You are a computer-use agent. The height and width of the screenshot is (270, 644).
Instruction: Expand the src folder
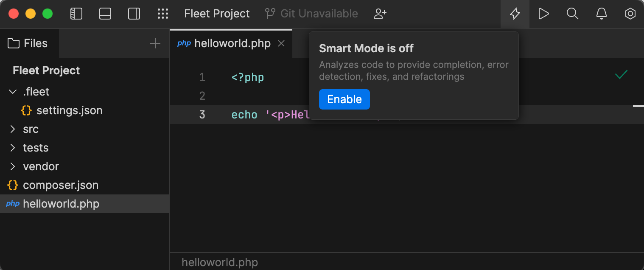(12, 129)
